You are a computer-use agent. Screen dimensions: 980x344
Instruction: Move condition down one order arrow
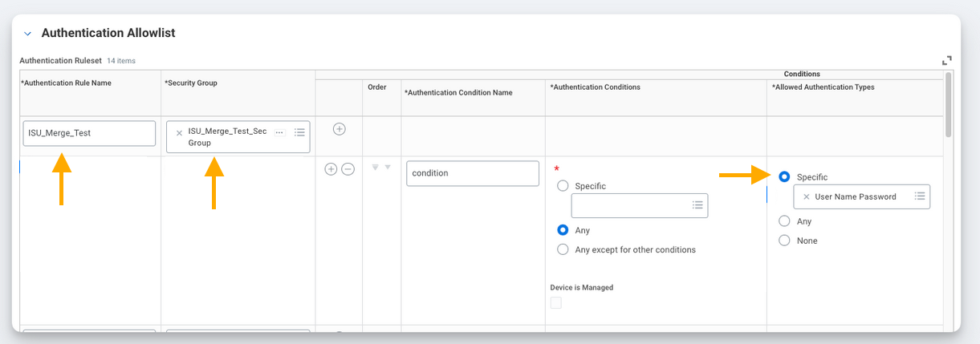tap(388, 168)
